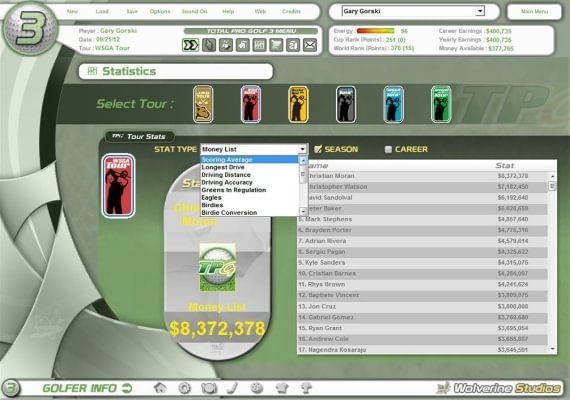This screenshot has width=570, height=400.
Task: Click the calendar schedule icon in top menu
Action: [293, 45]
